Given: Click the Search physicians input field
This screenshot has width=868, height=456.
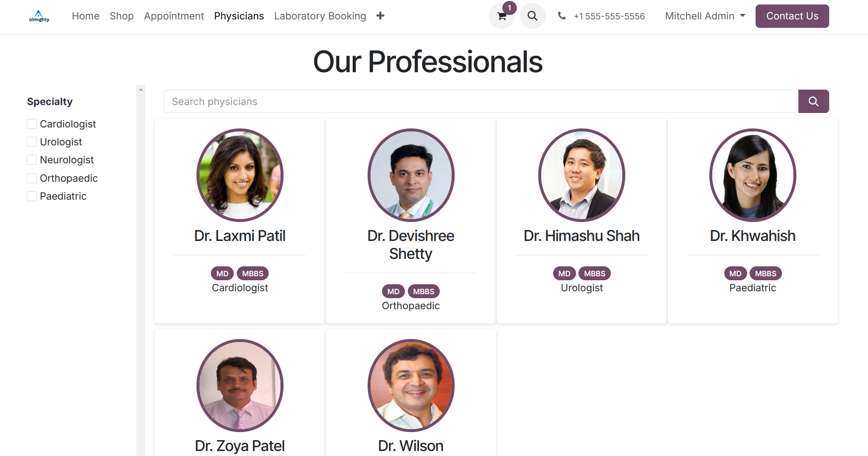Looking at the screenshot, I should (481, 102).
